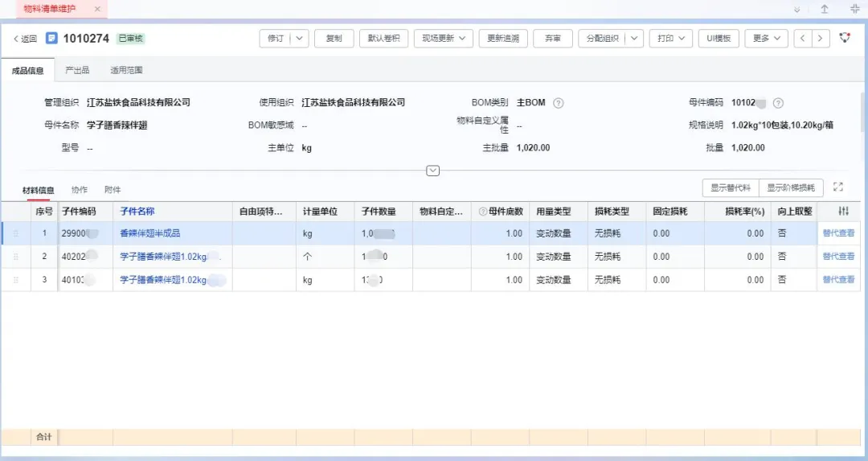Screen dimensions: 868x461
Task: Expand the tab list double-chevron at top
Action: click(x=796, y=10)
